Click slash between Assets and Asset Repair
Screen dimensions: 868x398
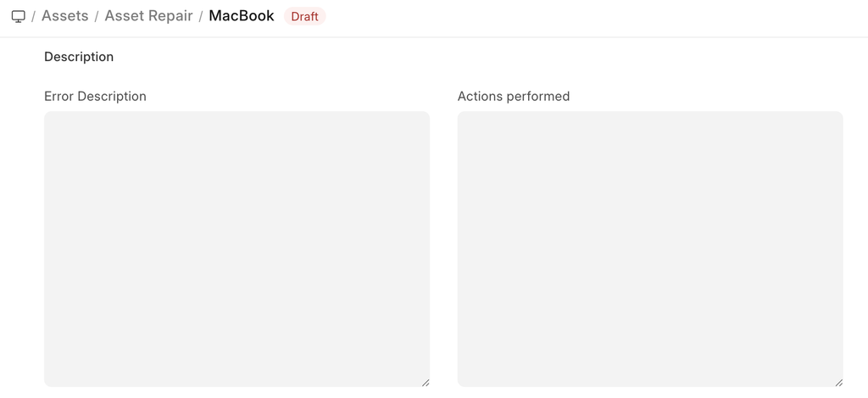(x=97, y=17)
